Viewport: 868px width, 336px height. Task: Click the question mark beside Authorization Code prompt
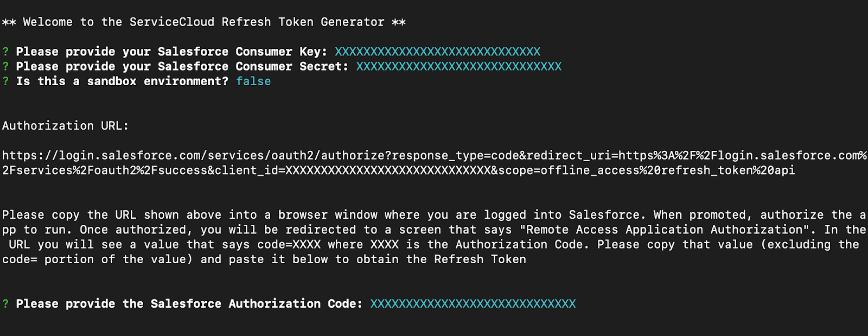[x=5, y=304]
